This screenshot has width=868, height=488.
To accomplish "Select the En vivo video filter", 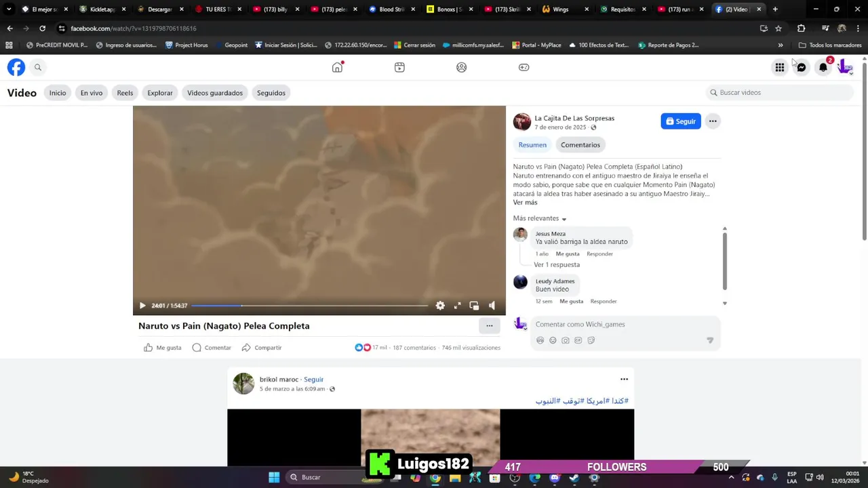I will point(92,93).
